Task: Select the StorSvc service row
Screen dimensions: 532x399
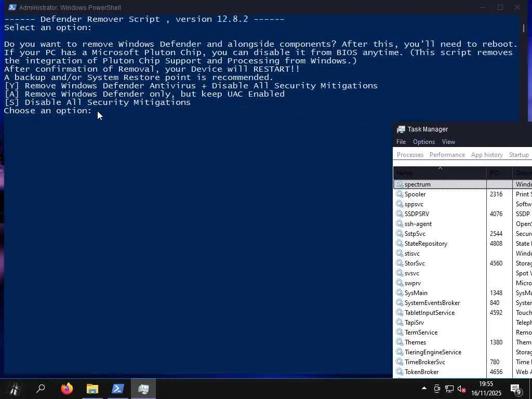Action: click(462, 263)
